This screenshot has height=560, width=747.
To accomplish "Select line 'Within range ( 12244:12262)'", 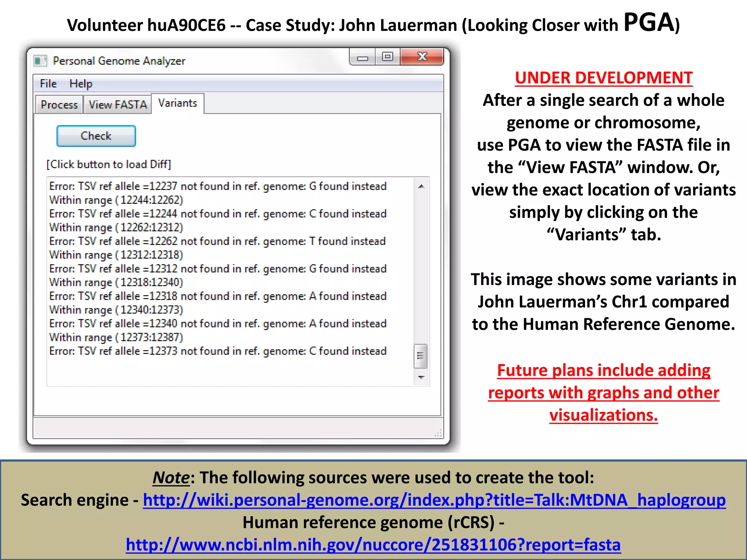I will click(x=116, y=200).
